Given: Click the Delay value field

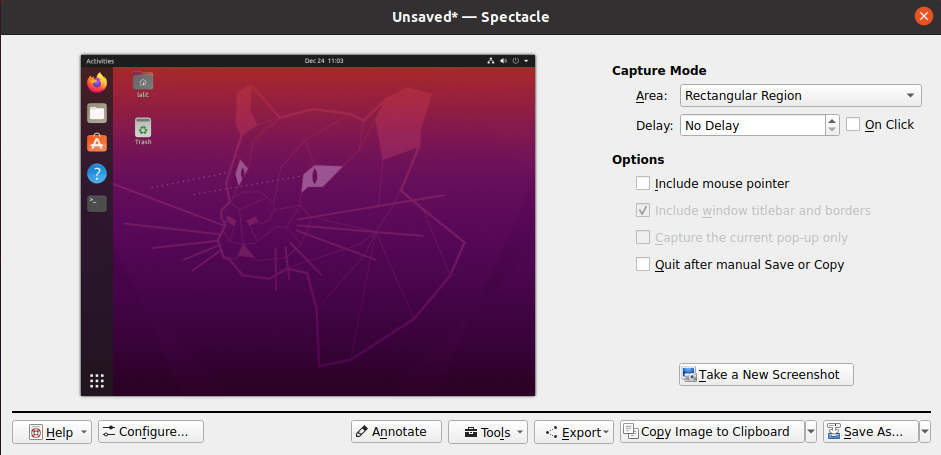Looking at the screenshot, I should pyautogui.click(x=753, y=125).
